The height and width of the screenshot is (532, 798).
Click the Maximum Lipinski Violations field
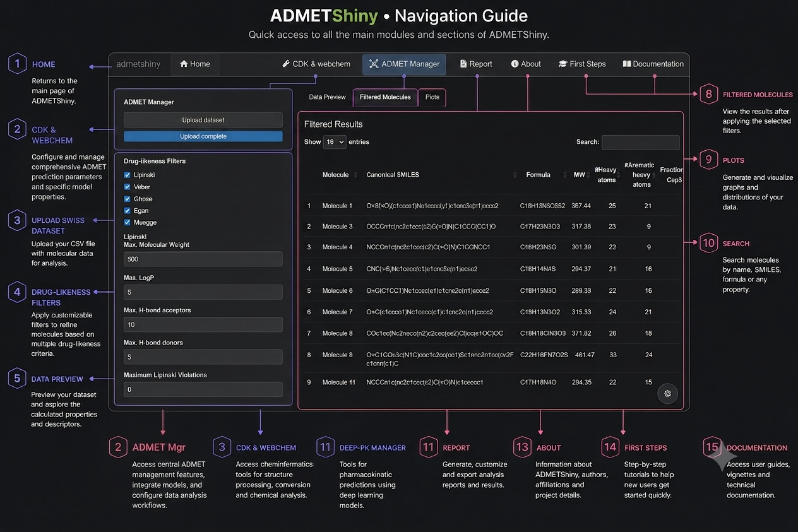(x=203, y=389)
